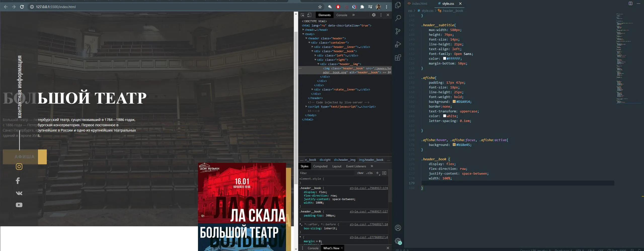644x251 pixels.
Task: Open VS Code Explorer view
Action: 398,5
